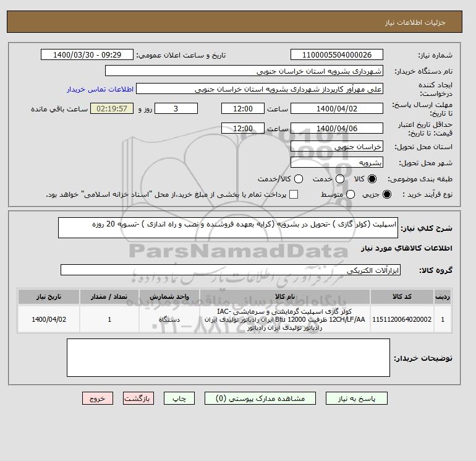Click the label شرح کلی نیاز
The width and height of the screenshot is (476, 461).
[427, 228]
